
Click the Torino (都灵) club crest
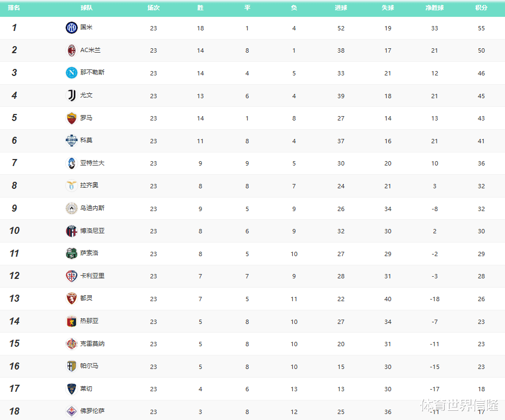point(72,298)
